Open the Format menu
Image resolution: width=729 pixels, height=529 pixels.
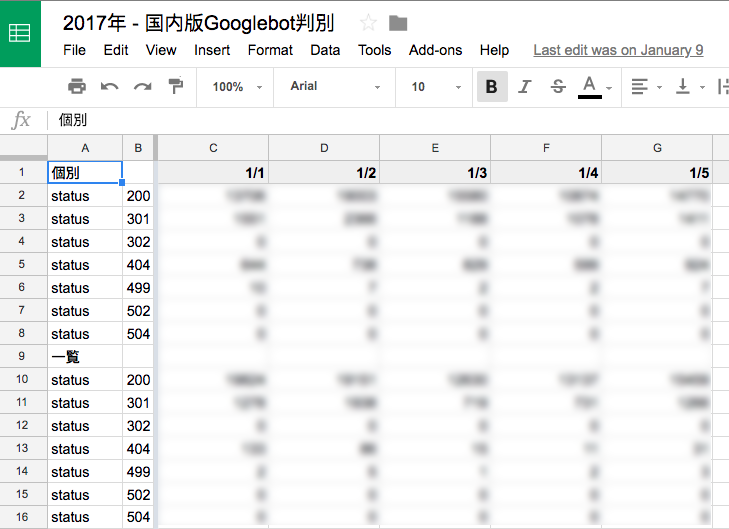[270, 50]
